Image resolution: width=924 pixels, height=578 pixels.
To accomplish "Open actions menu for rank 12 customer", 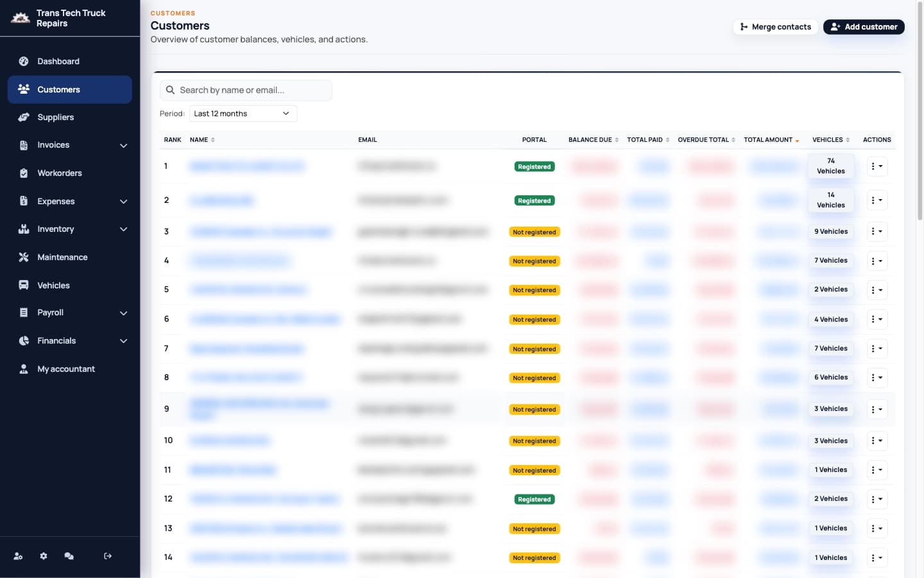I will pyautogui.click(x=877, y=499).
